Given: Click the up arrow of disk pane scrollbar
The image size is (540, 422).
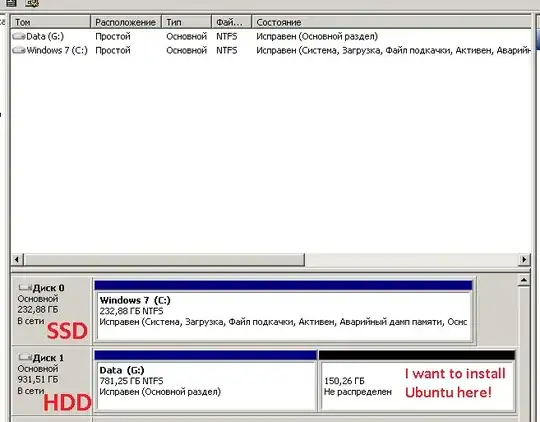Looking at the screenshot, I should [524, 280].
